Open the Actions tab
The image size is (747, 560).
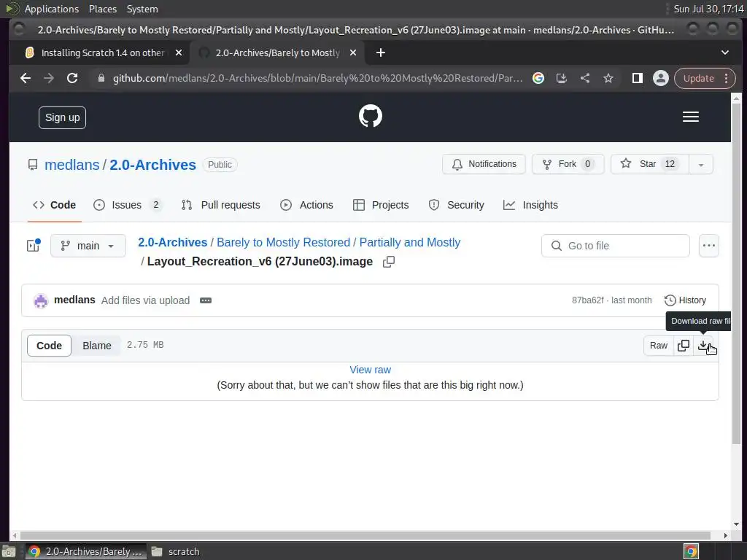coord(307,205)
